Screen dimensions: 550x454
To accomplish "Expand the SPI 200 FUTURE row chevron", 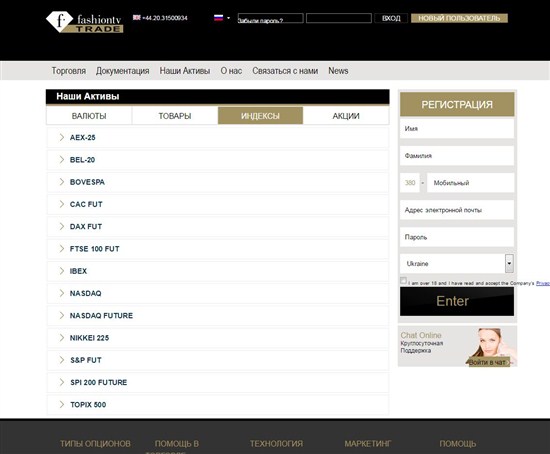I will pos(62,382).
